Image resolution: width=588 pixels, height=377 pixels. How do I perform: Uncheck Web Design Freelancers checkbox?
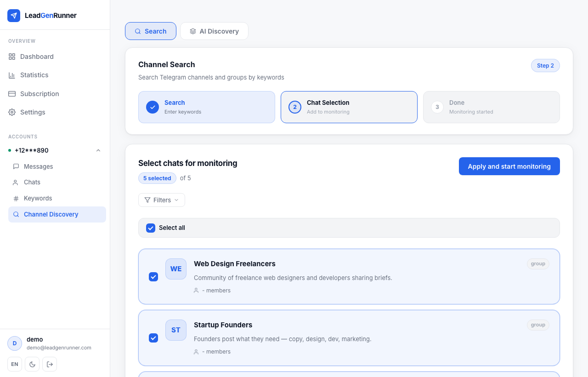pyautogui.click(x=153, y=277)
